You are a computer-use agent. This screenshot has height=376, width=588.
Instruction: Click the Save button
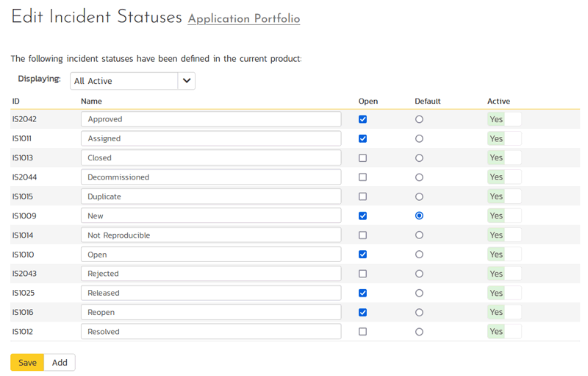(x=27, y=363)
